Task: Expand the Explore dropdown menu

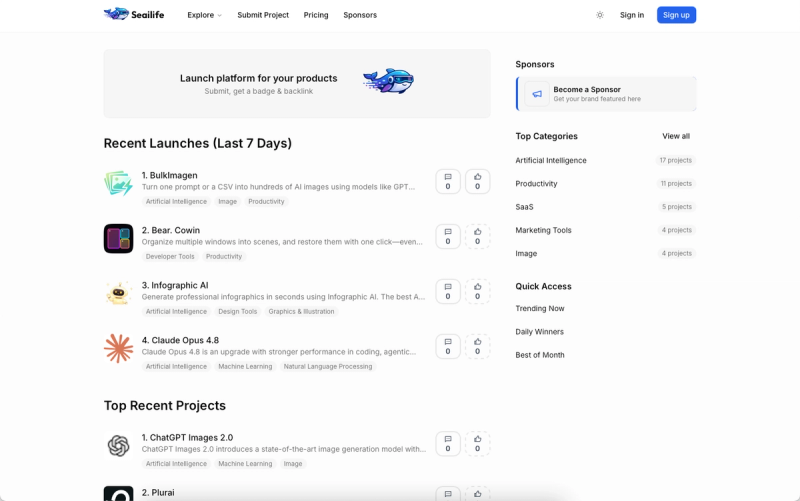Action: [x=204, y=15]
